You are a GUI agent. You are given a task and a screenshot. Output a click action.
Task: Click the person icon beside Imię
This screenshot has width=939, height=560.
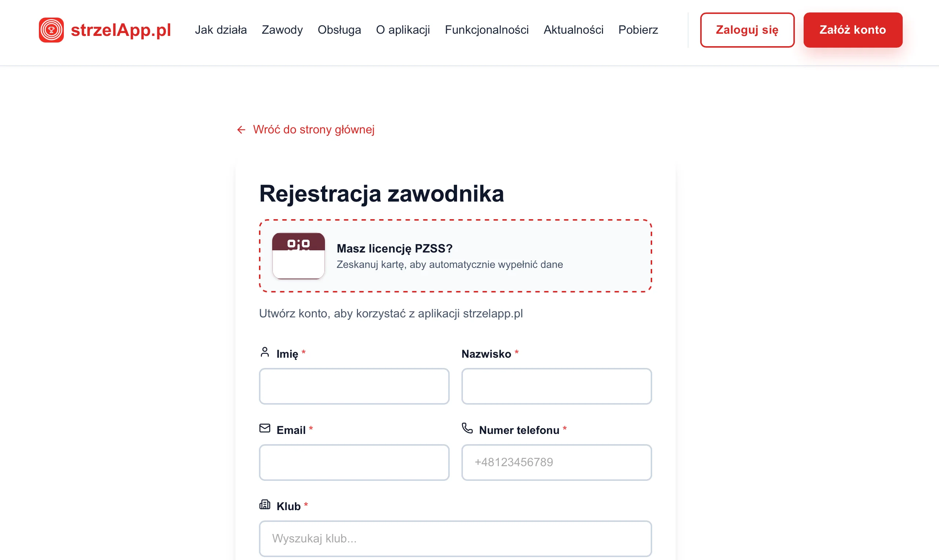(265, 352)
